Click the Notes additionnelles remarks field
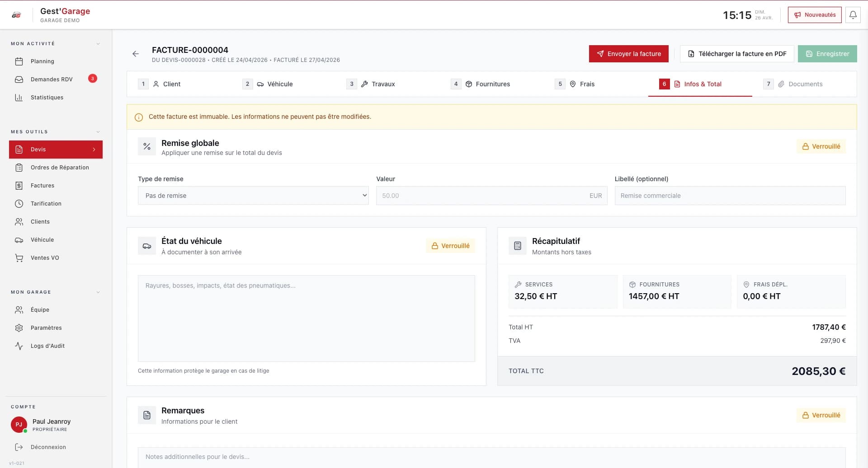 click(x=491, y=457)
